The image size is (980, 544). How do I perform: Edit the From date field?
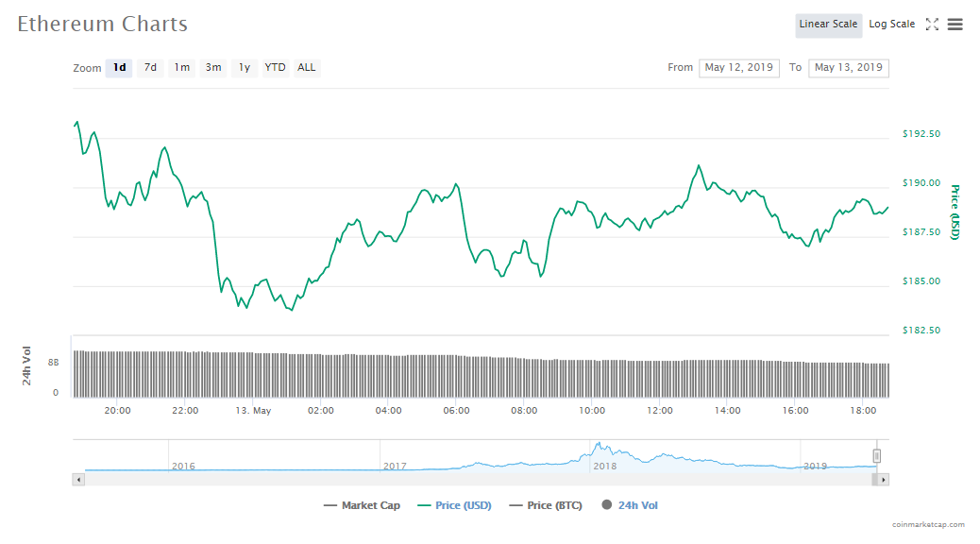(739, 68)
